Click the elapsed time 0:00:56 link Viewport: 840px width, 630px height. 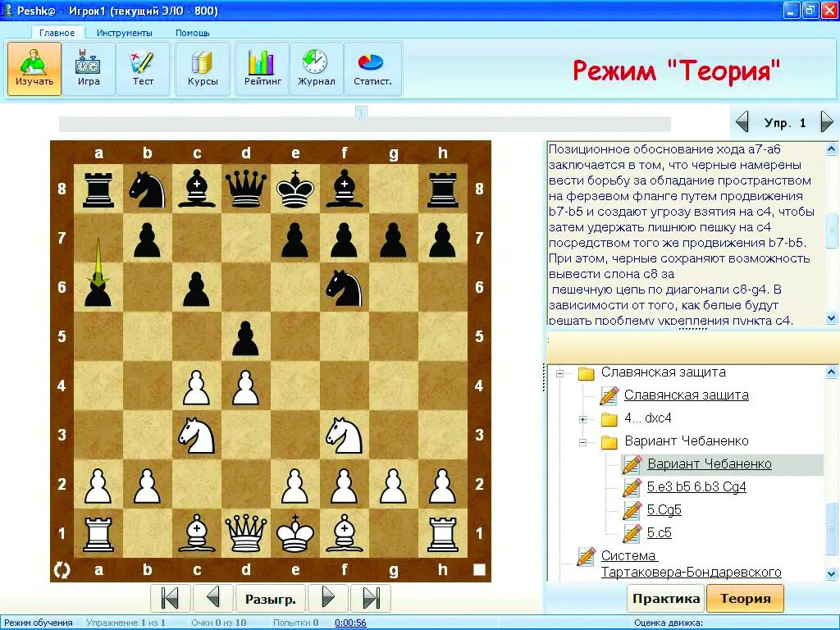tap(350, 623)
